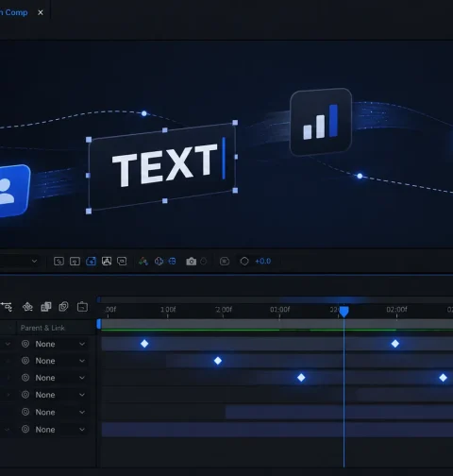Click the second viewer toolbar monitor icon
The width and height of the screenshot is (453, 476).
pos(75,261)
